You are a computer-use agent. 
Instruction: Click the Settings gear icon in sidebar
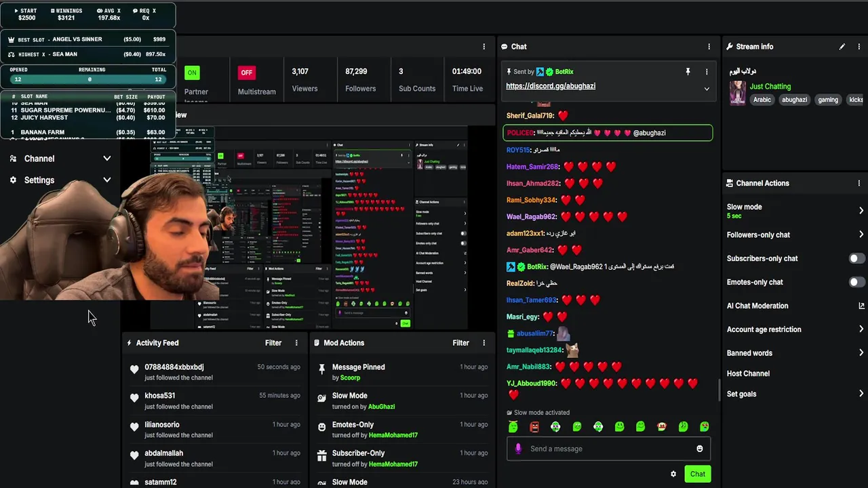point(13,180)
